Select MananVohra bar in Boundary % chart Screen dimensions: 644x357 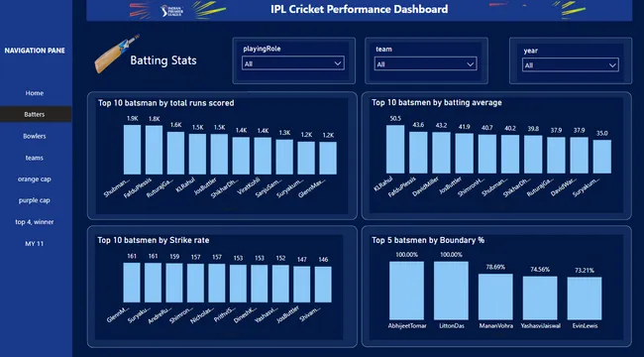pos(495,297)
